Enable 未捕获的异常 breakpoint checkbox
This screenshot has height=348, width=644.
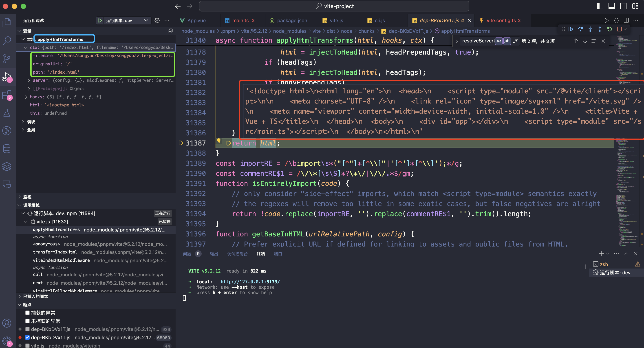[x=27, y=321]
